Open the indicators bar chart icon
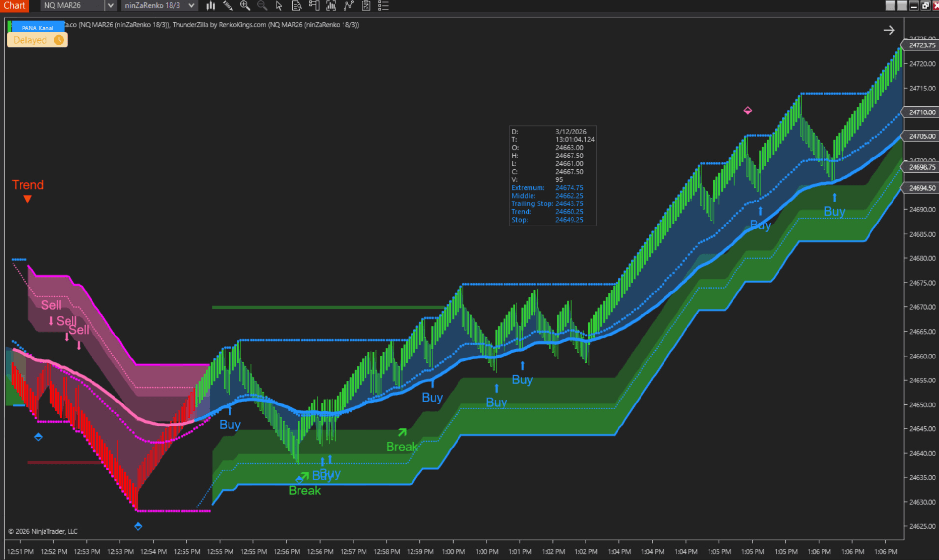Viewport: 939px width, 560px height. 331,6
